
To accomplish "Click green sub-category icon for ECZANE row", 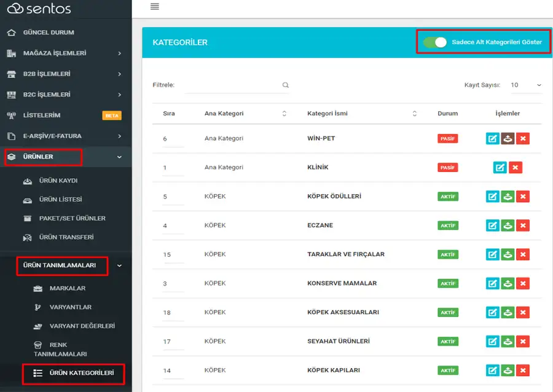I will click(x=508, y=225).
